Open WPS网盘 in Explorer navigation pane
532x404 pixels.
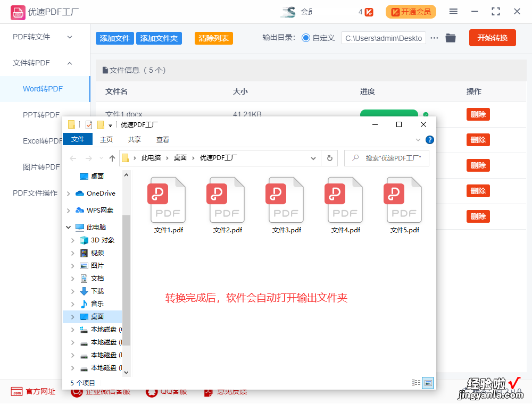(100, 210)
